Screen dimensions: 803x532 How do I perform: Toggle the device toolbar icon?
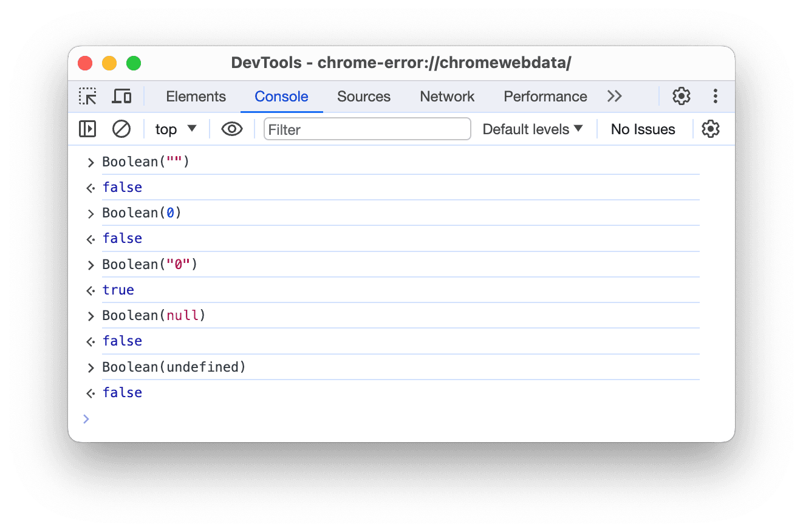[x=121, y=97]
